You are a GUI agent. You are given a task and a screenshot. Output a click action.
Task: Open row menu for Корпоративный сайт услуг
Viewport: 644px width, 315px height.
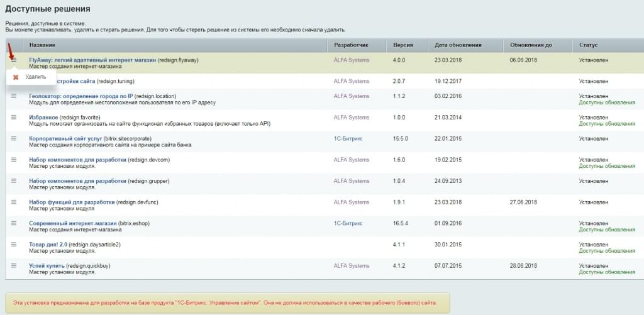pyautogui.click(x=14, y=138)
